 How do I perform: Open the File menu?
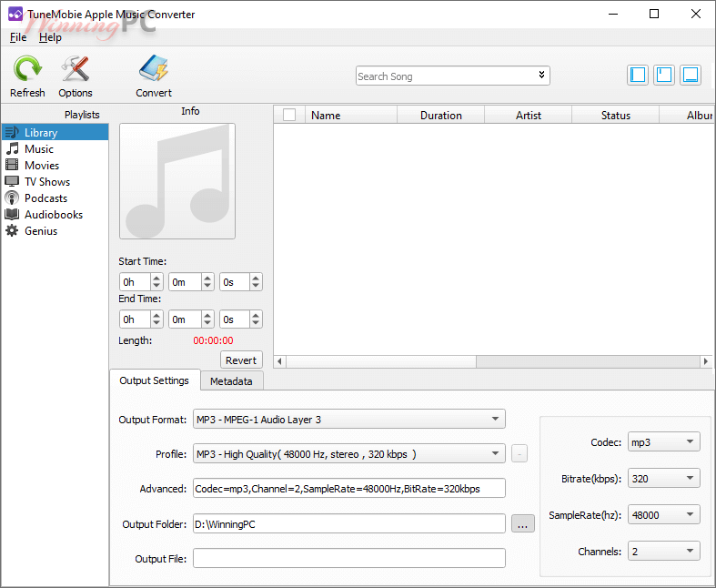18,37
